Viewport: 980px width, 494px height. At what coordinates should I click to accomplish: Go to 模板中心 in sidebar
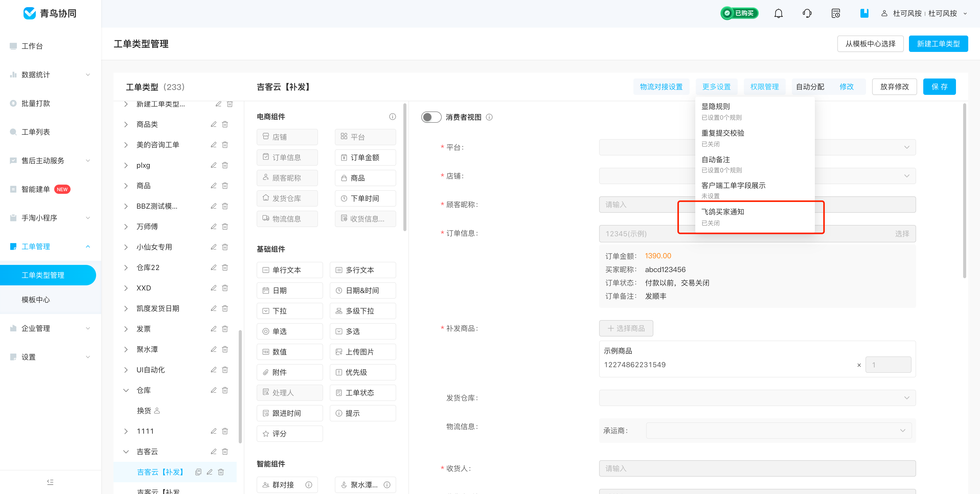36,299
